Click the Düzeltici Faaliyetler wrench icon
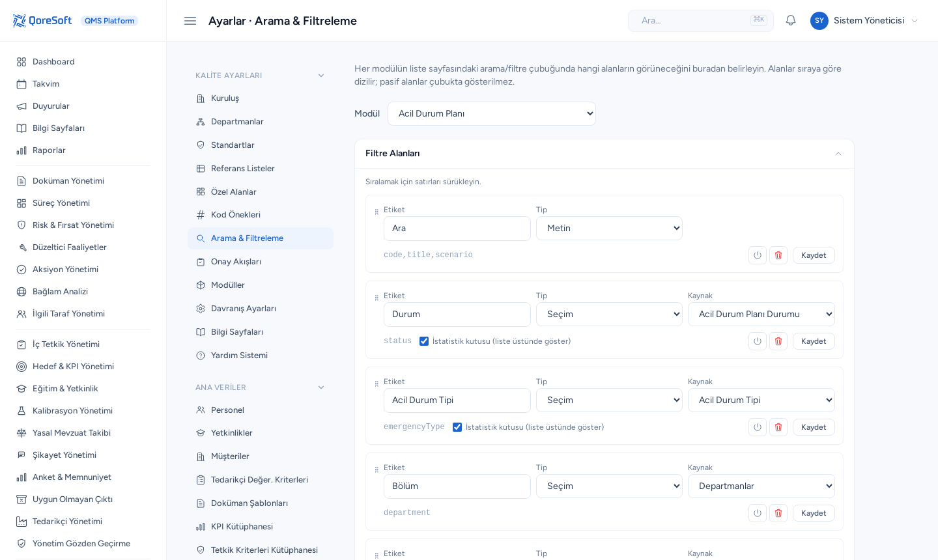The height and width of the screenshot is (560, 938). pyautogui.click(x=21, y=247)
